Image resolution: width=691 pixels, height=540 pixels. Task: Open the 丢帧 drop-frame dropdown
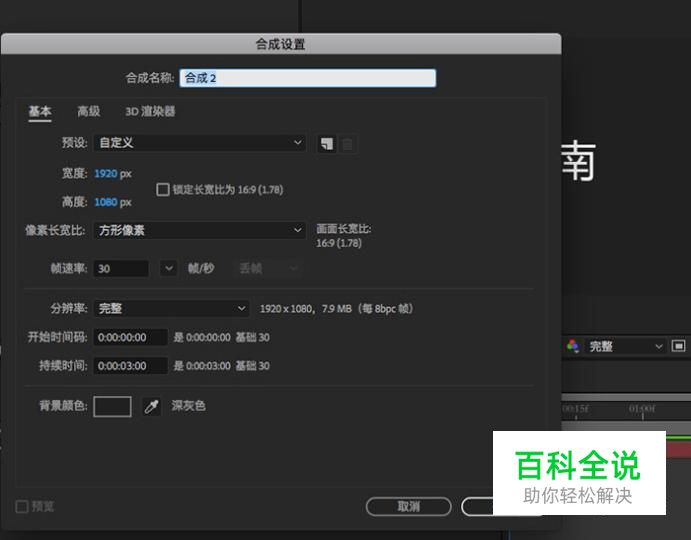coord(268,268)
